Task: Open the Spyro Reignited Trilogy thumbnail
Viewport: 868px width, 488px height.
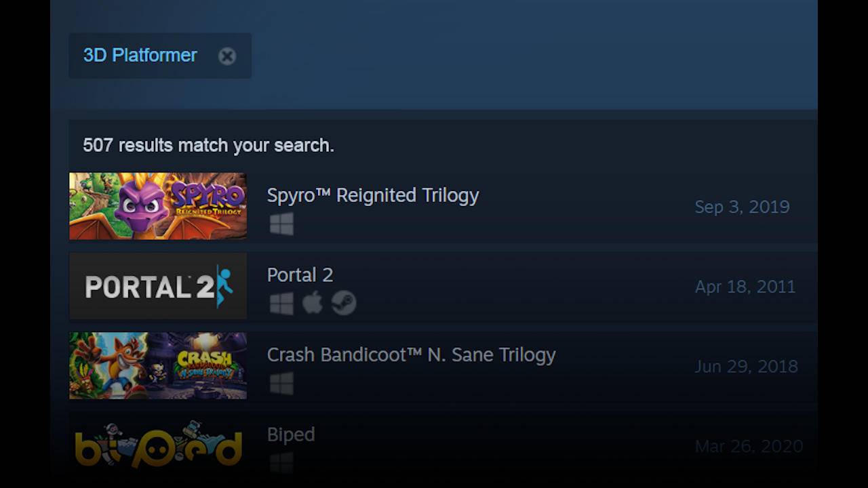Action: point(158,206)
